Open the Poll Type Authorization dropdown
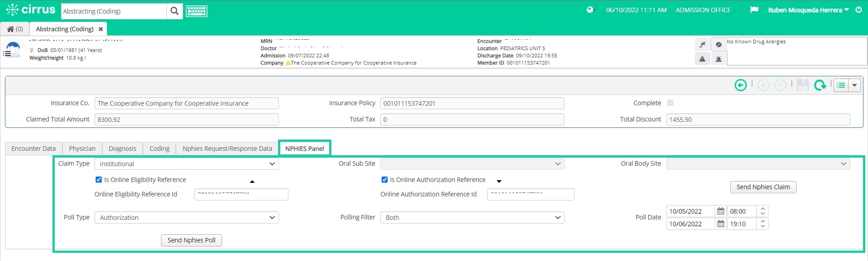 (x=187, y=218)
